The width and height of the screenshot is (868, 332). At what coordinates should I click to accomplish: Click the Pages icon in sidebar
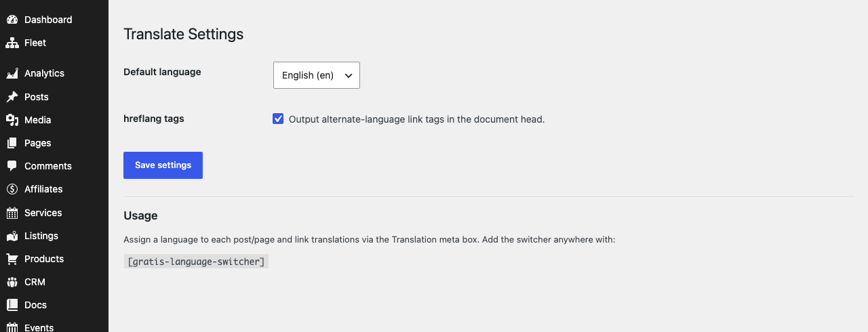coord(12,143)
